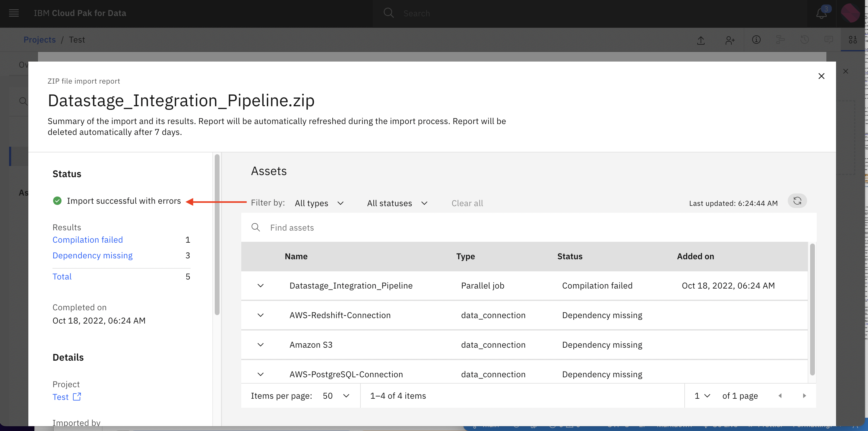Click the user avatar in top bar
Image resolution: width=868 pixels, height=431 pixels.
pos(851,13)
